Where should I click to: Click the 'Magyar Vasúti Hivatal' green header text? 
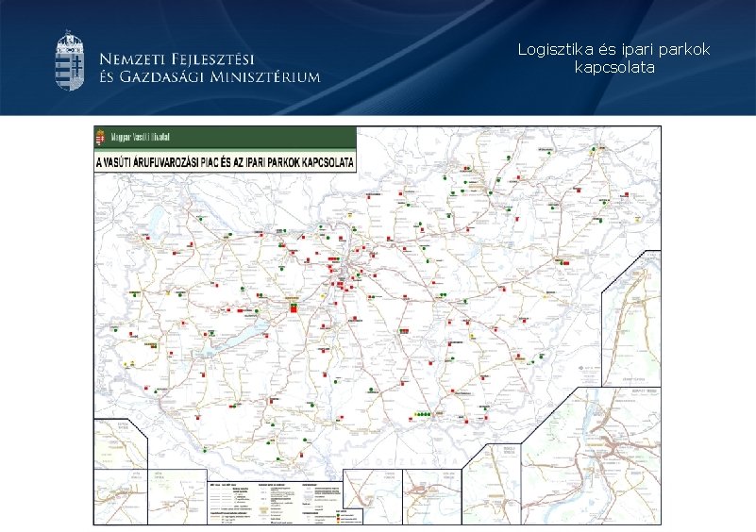[141, 138]
